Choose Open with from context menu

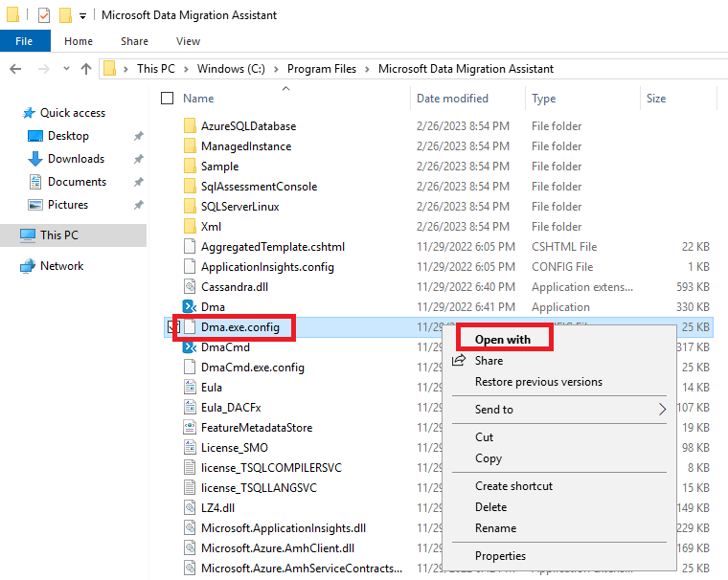(x=502, y=339)
